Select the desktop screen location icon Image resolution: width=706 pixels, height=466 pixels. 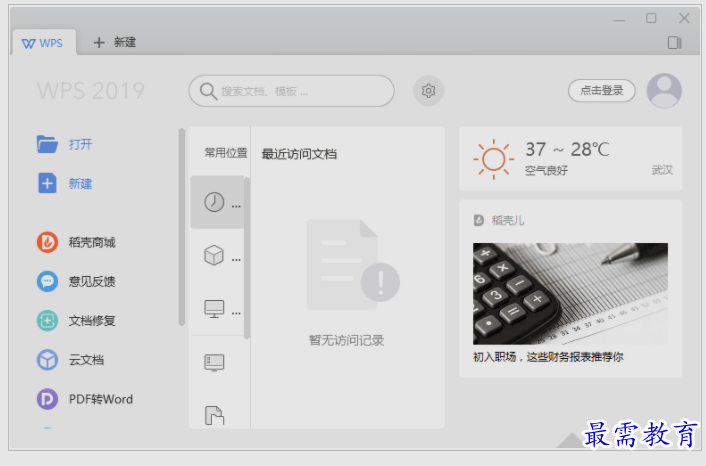tap(214, 362)
